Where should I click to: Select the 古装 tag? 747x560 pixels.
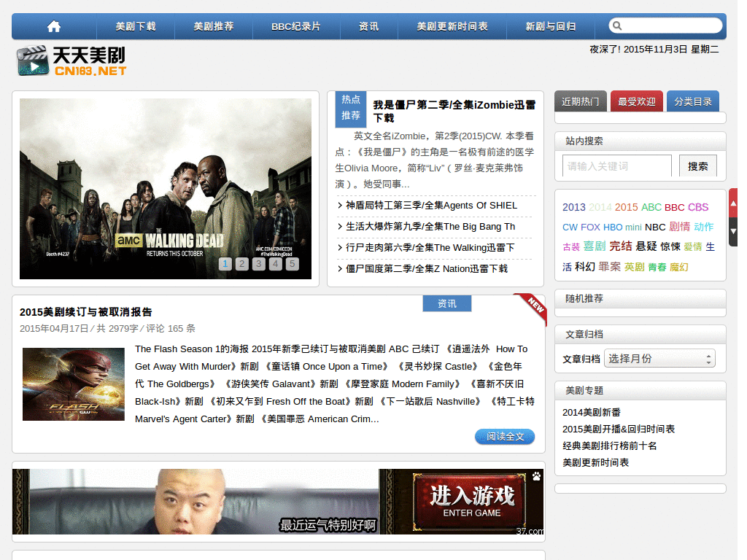tap(570, 246)
